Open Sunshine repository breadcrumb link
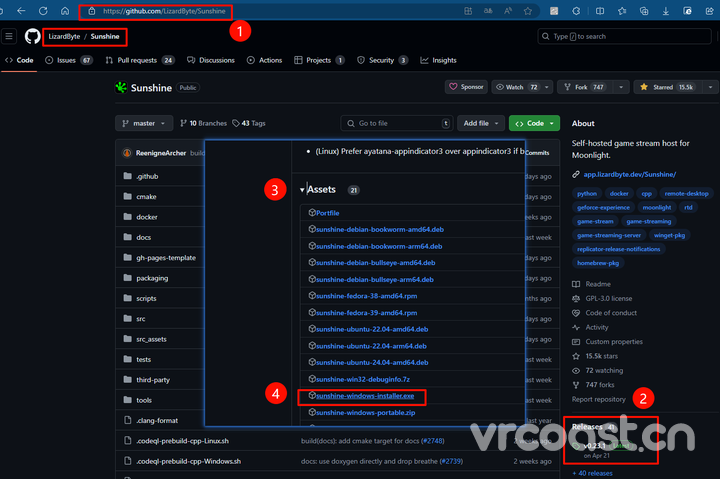Screen dimensions: 720x479 point(105,36)
